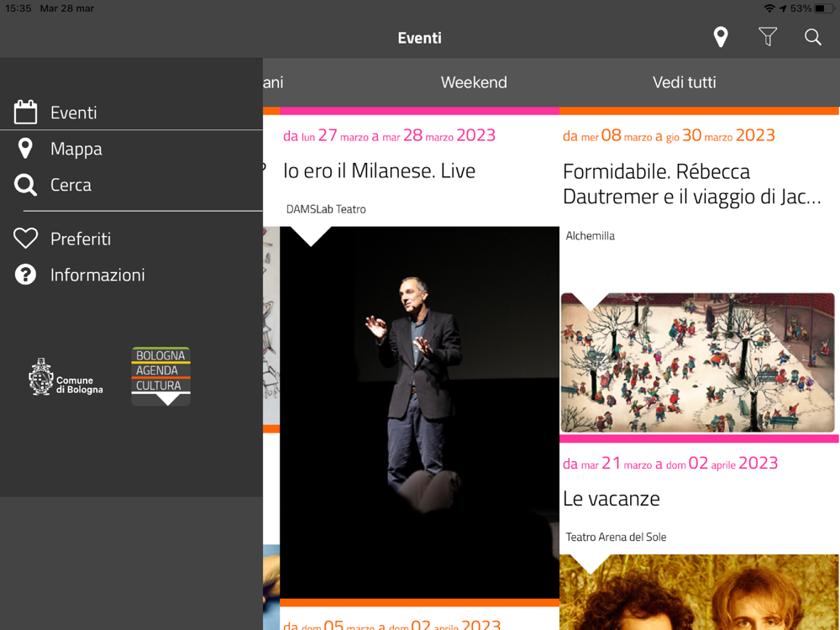This screenshot has height=630, width=840.
Task: Open the Eventi sidebar menu item
Action: tap(131, 113)
